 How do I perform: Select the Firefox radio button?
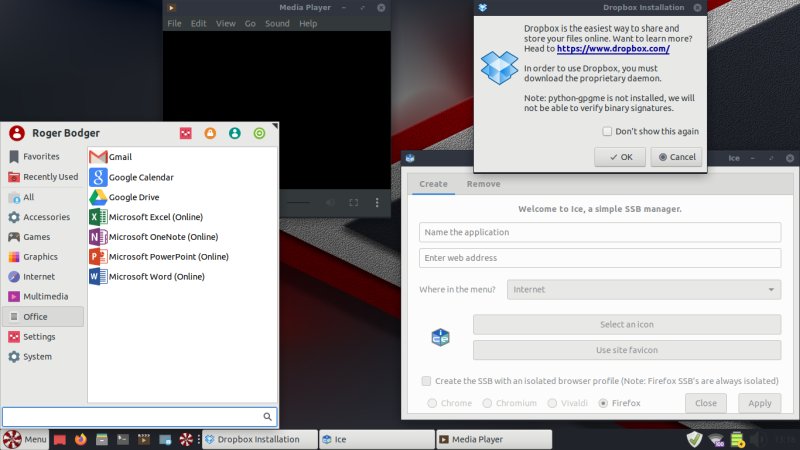pos(603,403)
